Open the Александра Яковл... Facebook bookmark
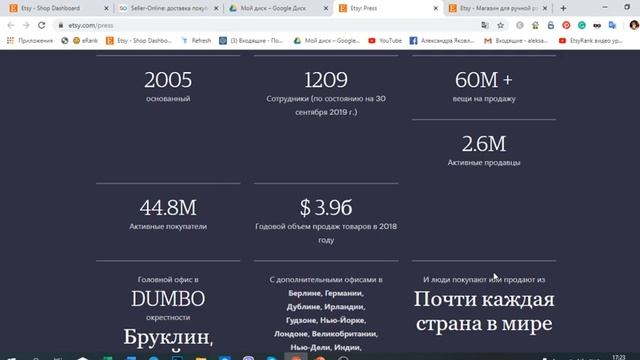Screen dimensions: 640x360 [x=442, y=40]
